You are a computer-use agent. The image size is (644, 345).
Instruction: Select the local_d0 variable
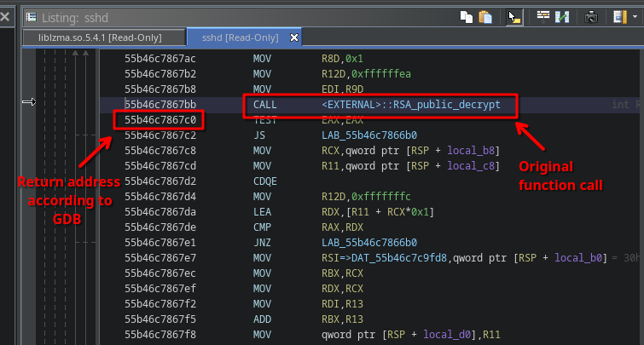tap(447, 335)
